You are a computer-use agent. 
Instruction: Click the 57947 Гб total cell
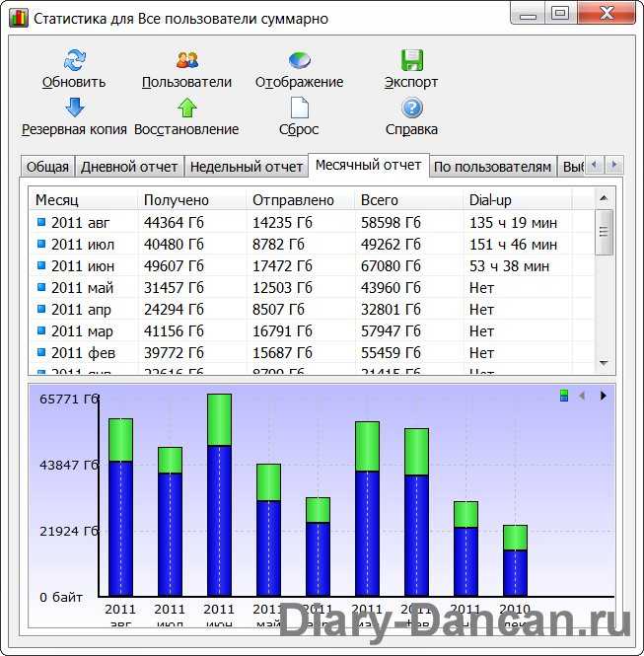391,330
